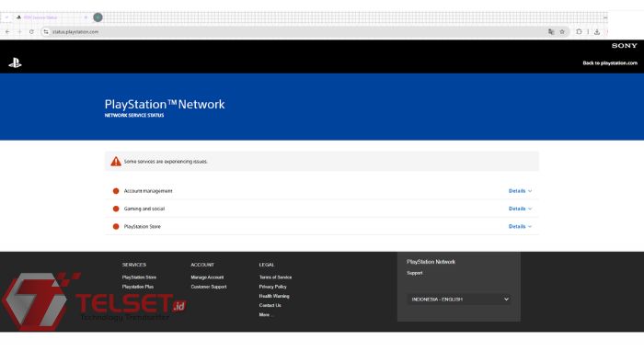Bookmark this page with star icon

tap(562, 31)
